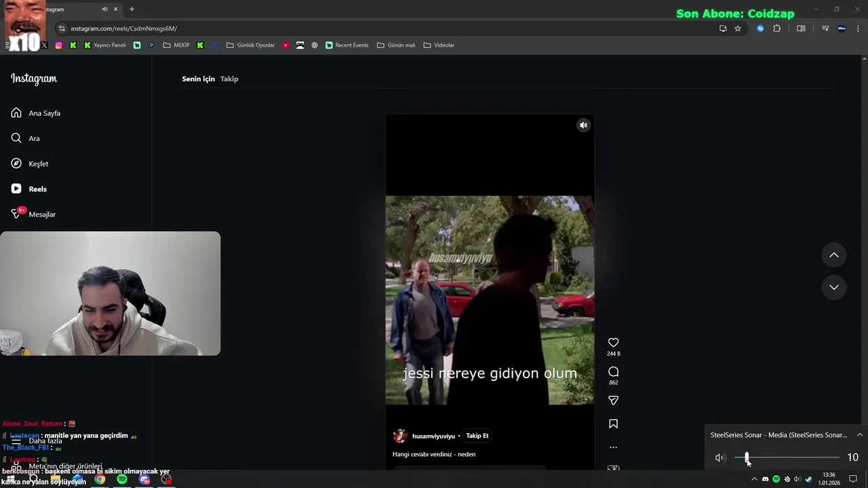868x488 pixels.
Task: Open Yayıncı Paneli bookmark
Action: pos(105,45)
